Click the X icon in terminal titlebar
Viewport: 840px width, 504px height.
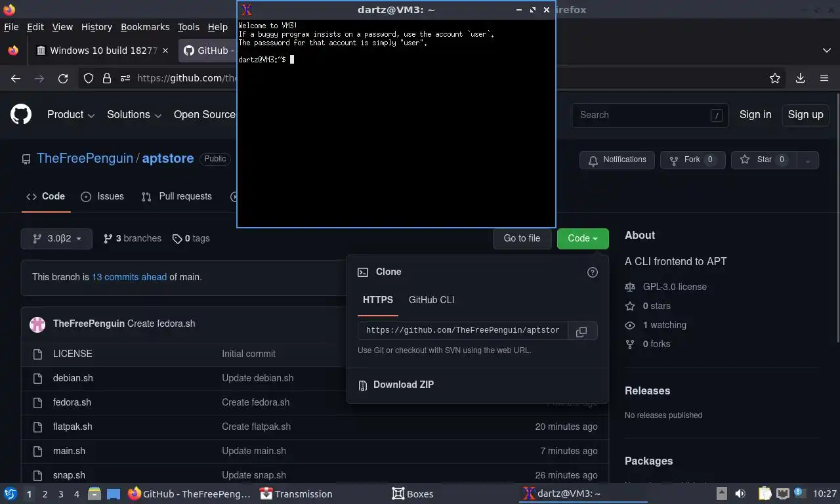[247, 10]
